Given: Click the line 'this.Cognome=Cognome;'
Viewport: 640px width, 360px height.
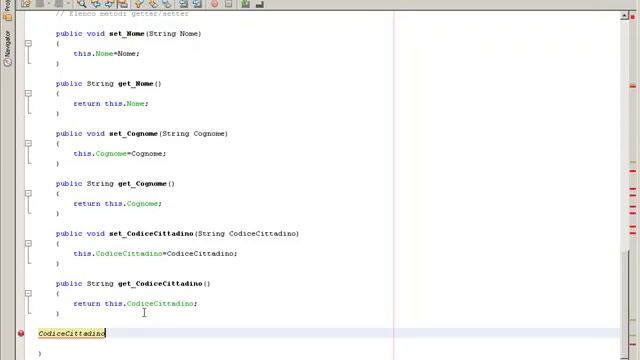Looking at the screenshot, I should pos(120,153).
